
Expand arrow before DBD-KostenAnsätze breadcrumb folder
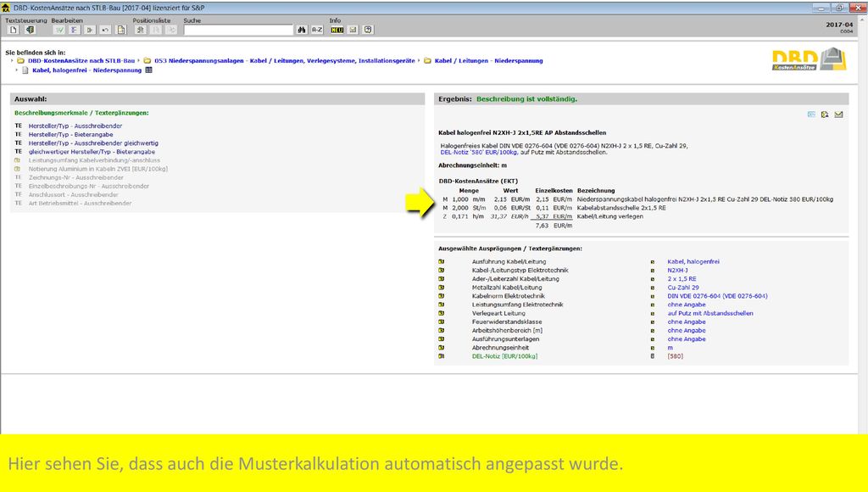12,61
